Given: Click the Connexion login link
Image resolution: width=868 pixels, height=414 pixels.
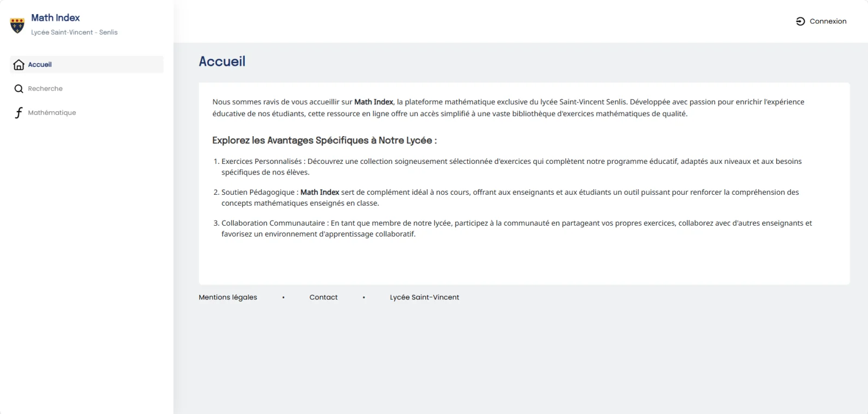Looking at the screenshot, I should (821, 21).
